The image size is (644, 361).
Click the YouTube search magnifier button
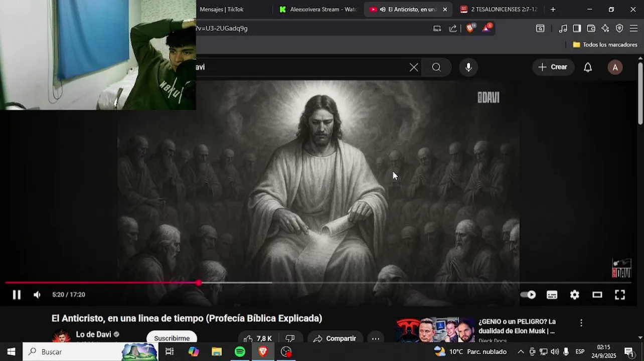coord(436,67)
